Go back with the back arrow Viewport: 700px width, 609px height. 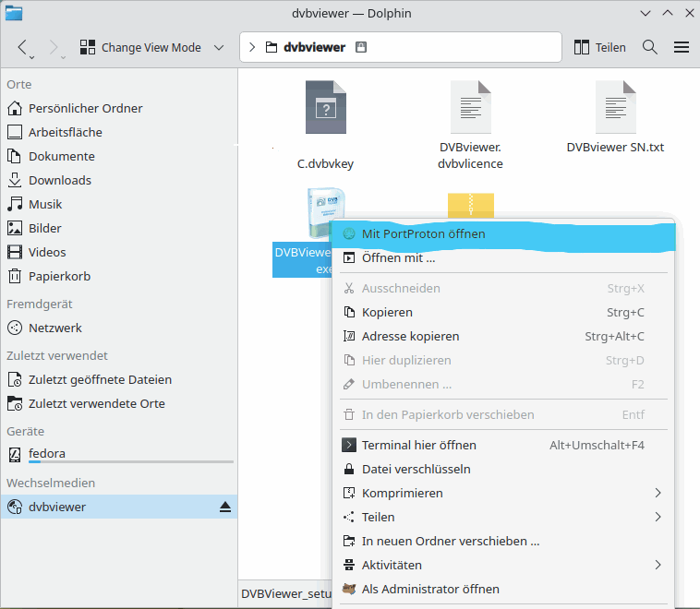click(23, 47)
